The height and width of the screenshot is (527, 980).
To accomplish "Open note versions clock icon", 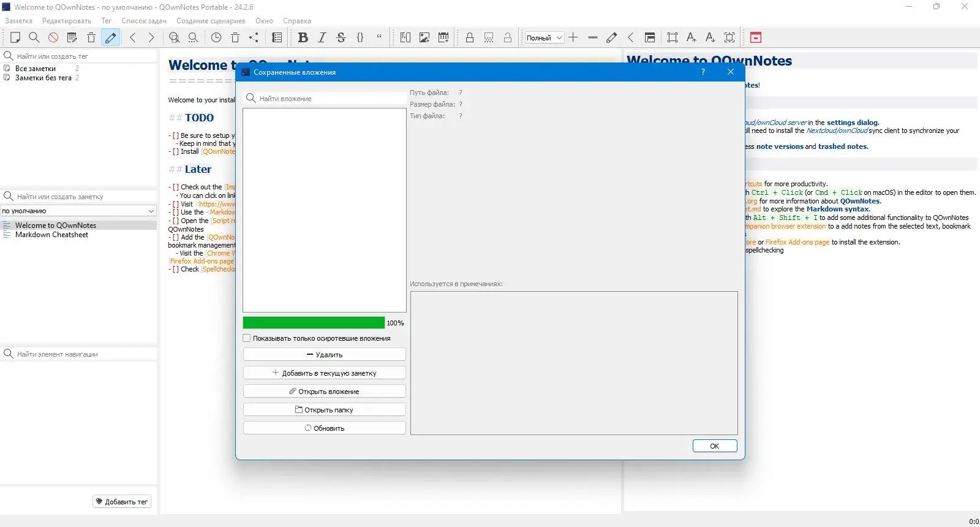I will 216,37.
